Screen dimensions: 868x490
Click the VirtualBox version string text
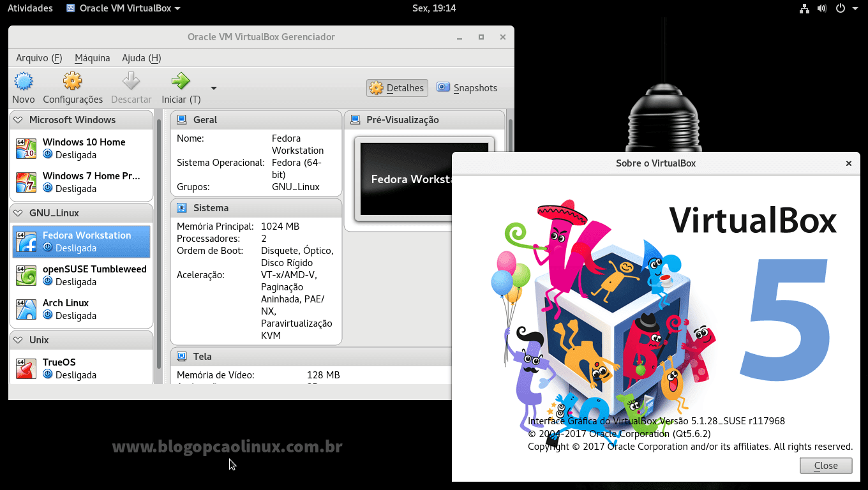[x=657, y=421]
